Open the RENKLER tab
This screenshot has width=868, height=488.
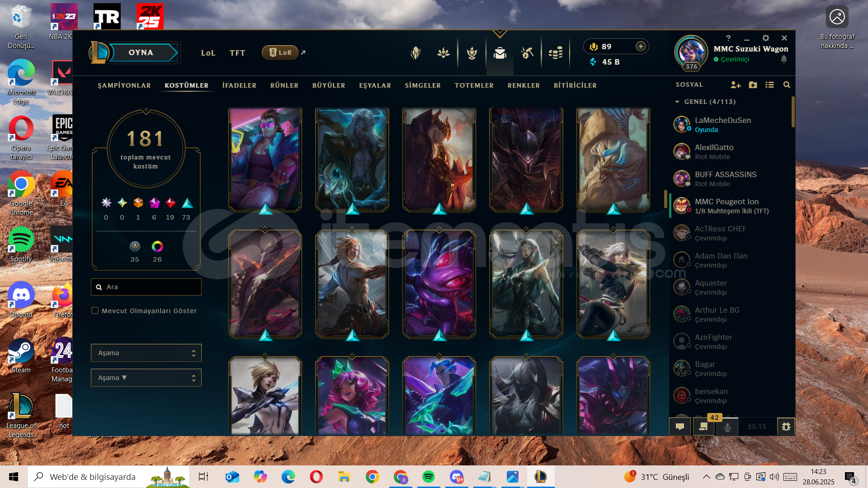(x=524, y=85)
